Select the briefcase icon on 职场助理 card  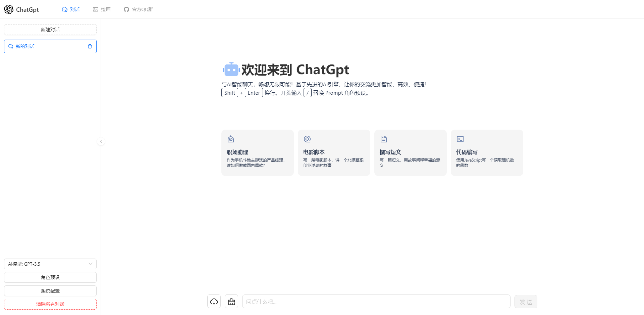click(230, 139)
